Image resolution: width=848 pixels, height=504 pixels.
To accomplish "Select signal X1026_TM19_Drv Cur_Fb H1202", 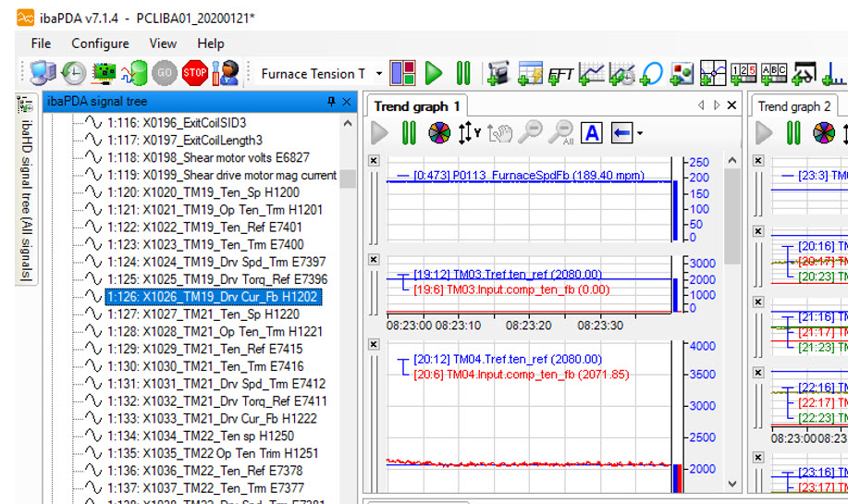I will pyautogui.click(x=213, y=297).
